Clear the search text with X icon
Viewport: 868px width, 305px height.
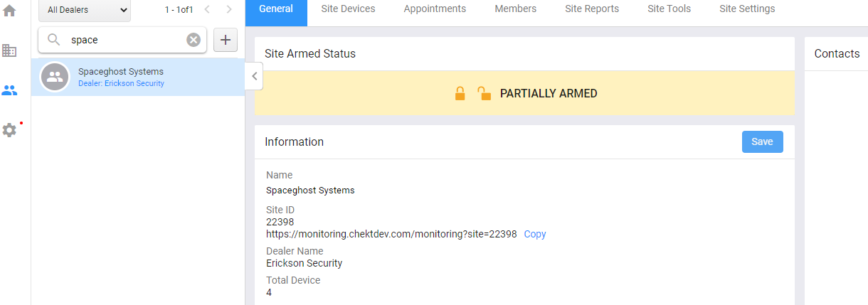pos(194,40)
